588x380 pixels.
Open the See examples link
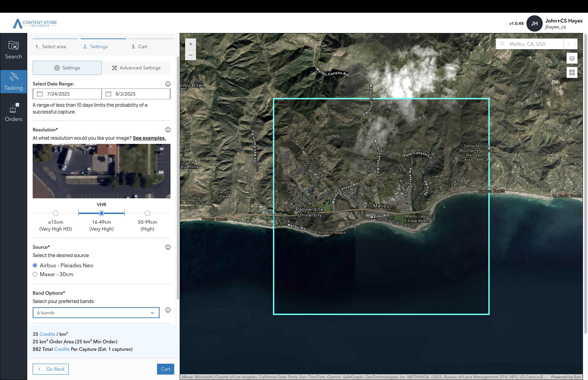click(x=149, y=138)
